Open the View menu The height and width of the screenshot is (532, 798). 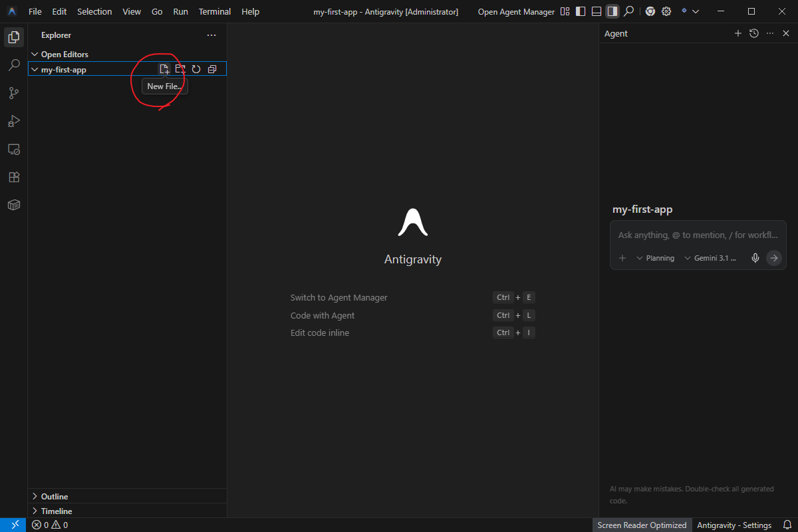click(132, 11)
